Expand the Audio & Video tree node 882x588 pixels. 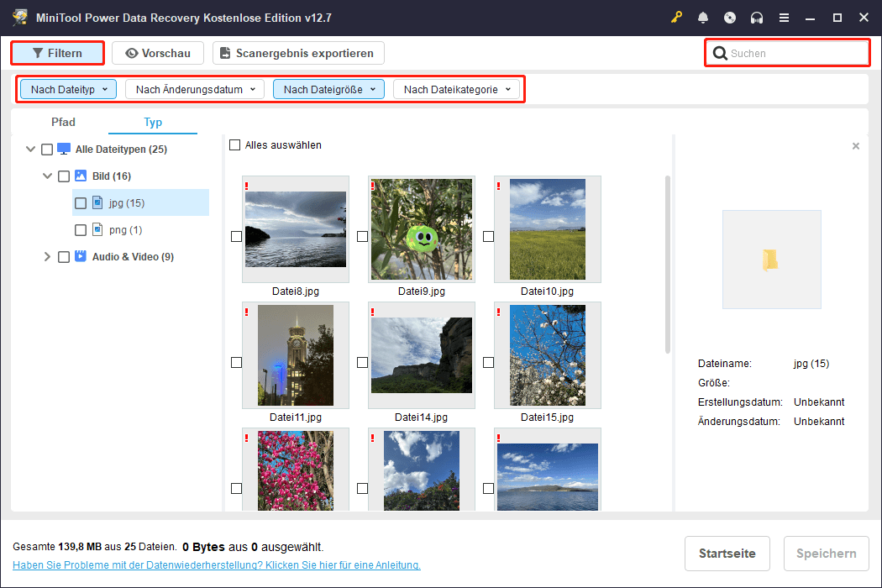click(47, 256)
